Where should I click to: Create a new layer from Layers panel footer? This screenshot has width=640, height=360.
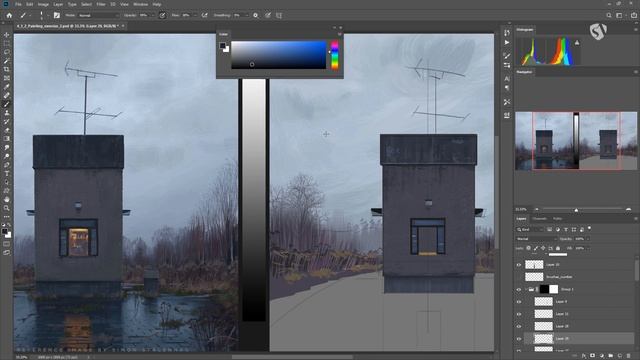tap(620, 356)
